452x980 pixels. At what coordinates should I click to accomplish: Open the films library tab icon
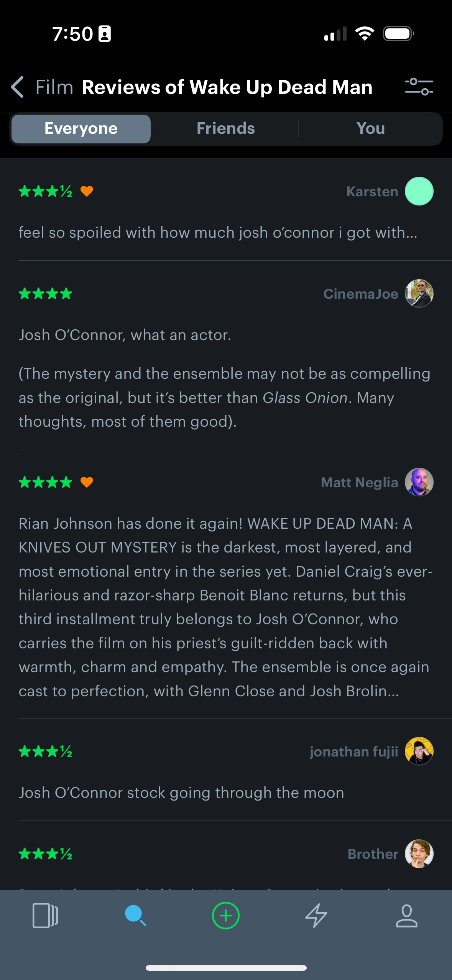45,916
